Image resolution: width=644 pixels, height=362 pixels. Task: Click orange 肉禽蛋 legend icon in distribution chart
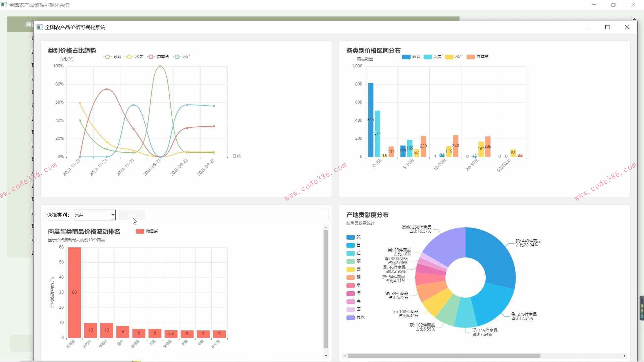471,57
